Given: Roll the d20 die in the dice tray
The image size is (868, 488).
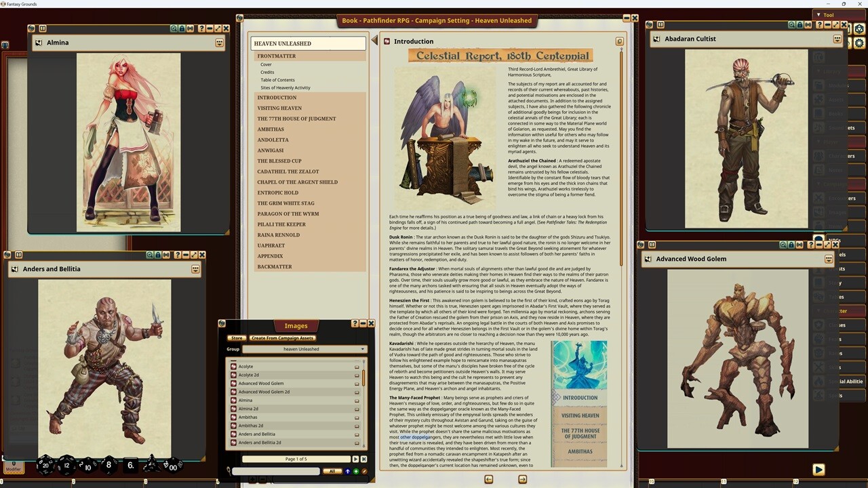Looking at the screenshot, I should coord(44,466).
